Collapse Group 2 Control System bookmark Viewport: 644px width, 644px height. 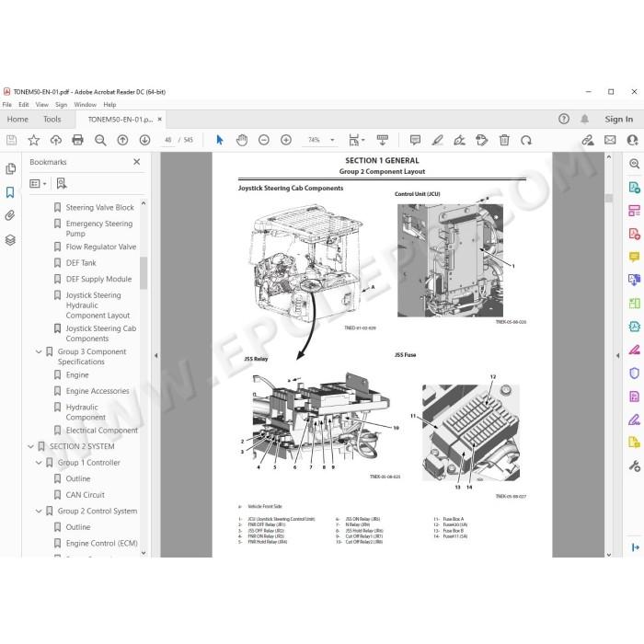pyautogui.click(x=39, y=512)
